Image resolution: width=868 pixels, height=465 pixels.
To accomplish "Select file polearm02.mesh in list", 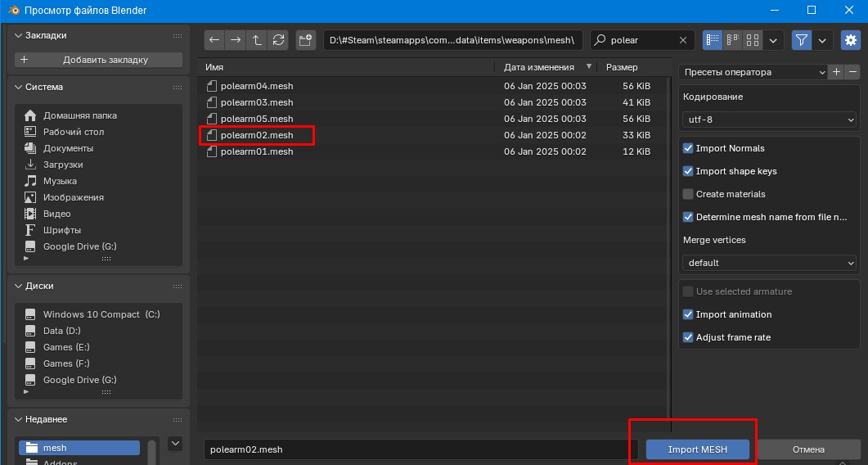I will tap(432, 135).
